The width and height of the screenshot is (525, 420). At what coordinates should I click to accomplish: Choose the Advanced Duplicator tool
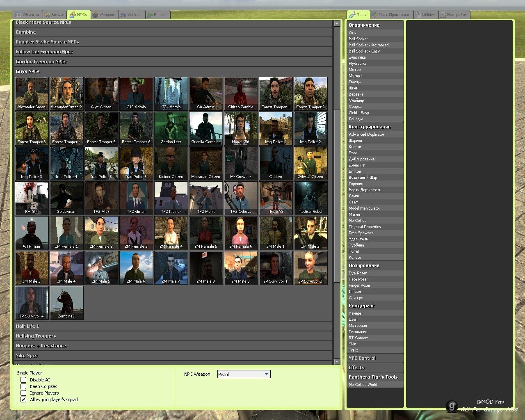[375, 134]
